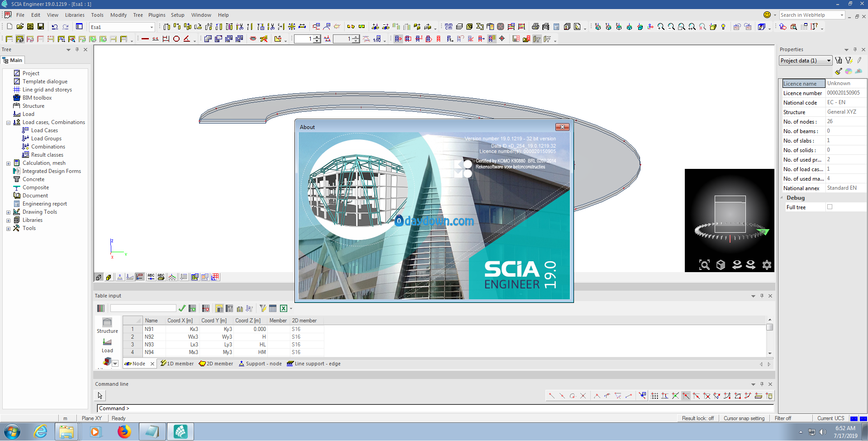This screenshot has height=441, width=868.
Task: Toggle the ABC node labels display button
Action: (151, 277)
